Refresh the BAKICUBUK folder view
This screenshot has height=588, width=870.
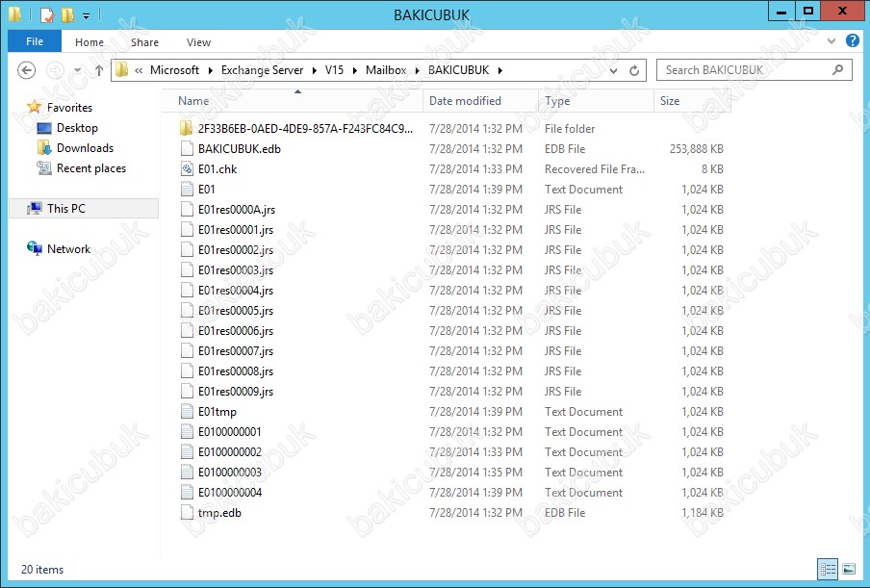[x=634, y=70]
